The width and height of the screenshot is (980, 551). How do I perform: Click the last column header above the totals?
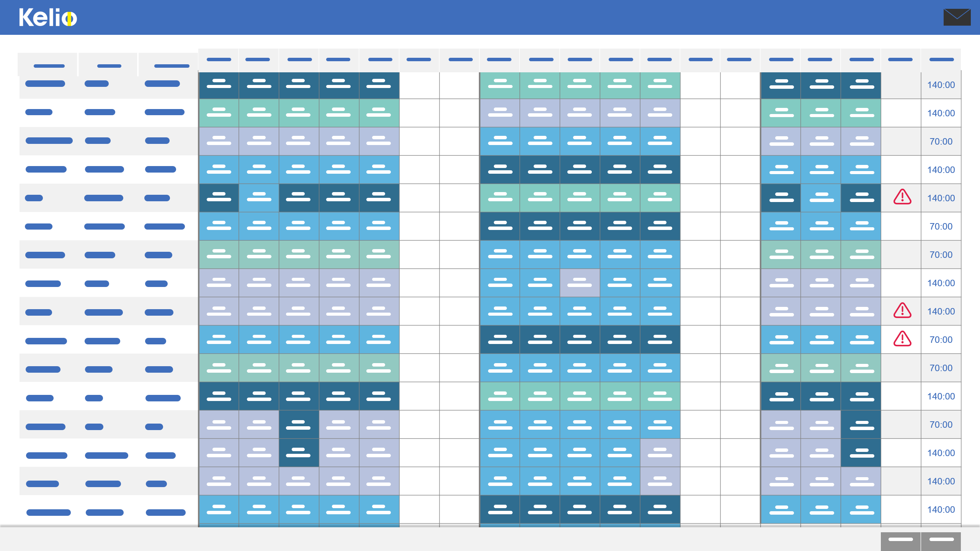[x=941, y=60]
